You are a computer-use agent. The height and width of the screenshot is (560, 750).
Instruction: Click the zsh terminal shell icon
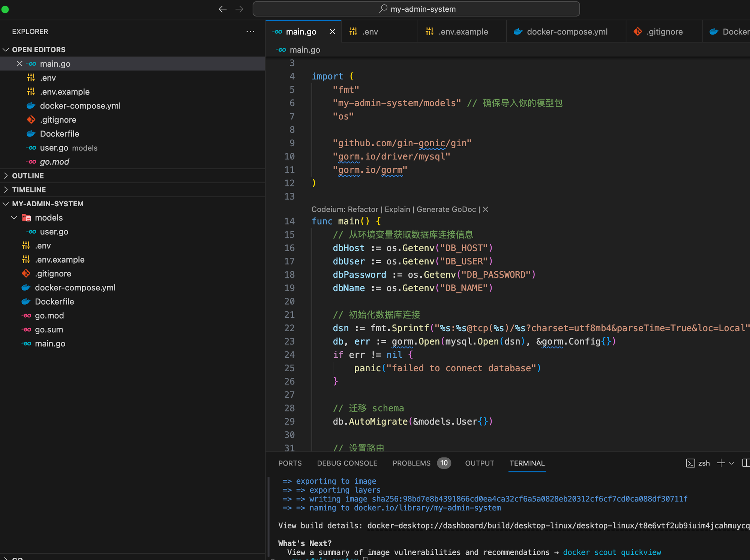690,463
